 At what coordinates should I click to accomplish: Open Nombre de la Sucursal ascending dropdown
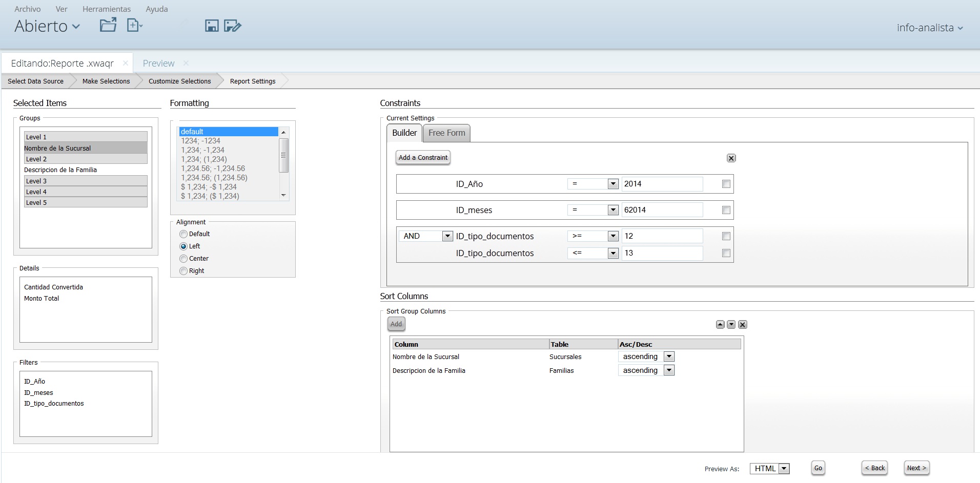click(x=647, y=356)
